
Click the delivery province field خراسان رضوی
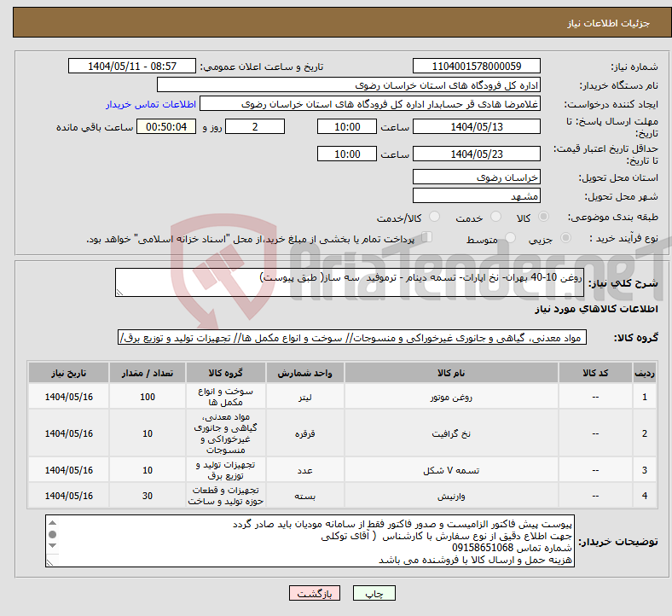tap(477, 177)
